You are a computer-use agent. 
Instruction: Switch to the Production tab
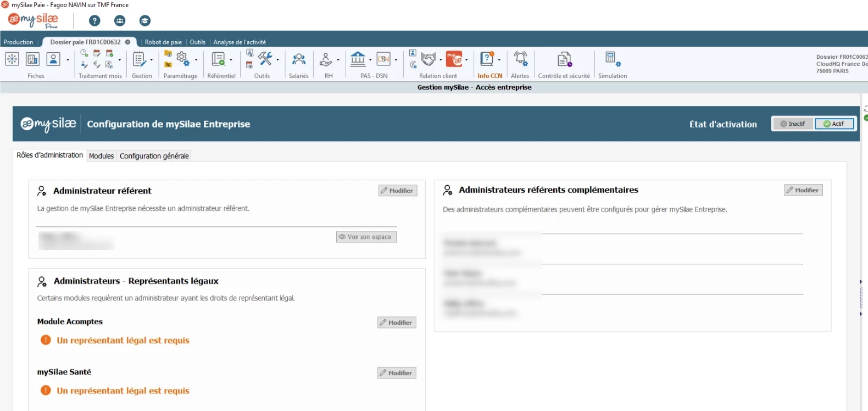point(19,42)
